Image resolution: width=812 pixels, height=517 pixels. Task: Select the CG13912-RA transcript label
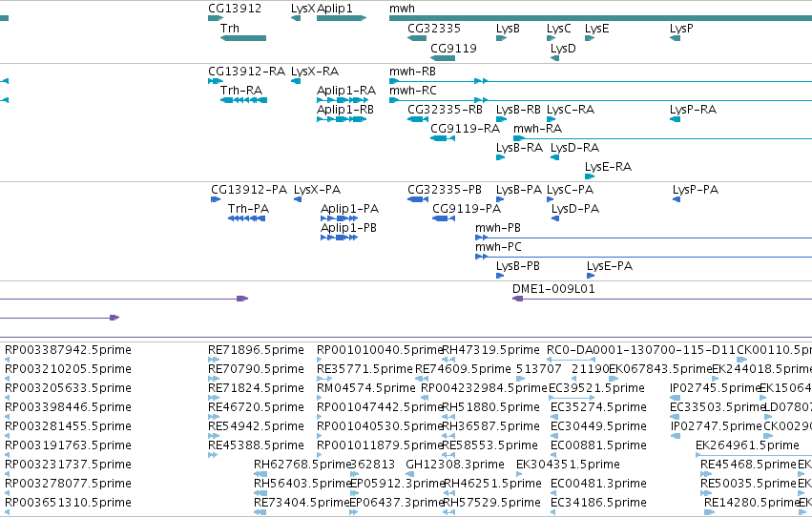coord(246,71)
